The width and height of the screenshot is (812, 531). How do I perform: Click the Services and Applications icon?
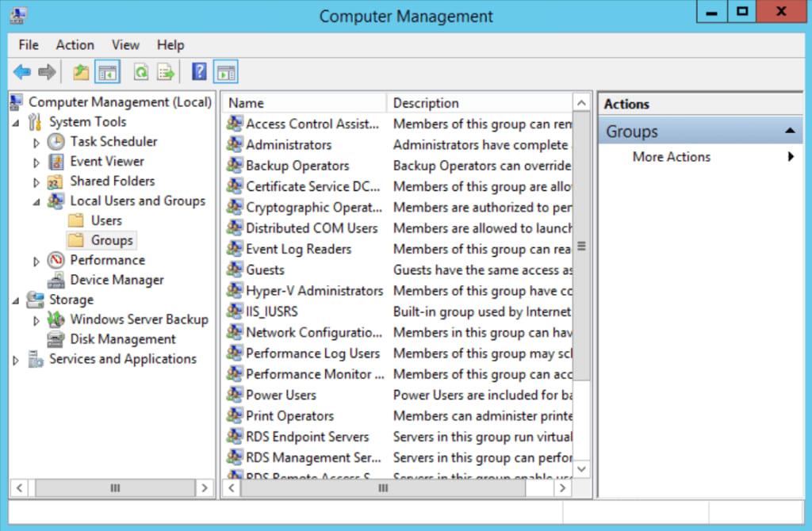click(x=35, y=359)
